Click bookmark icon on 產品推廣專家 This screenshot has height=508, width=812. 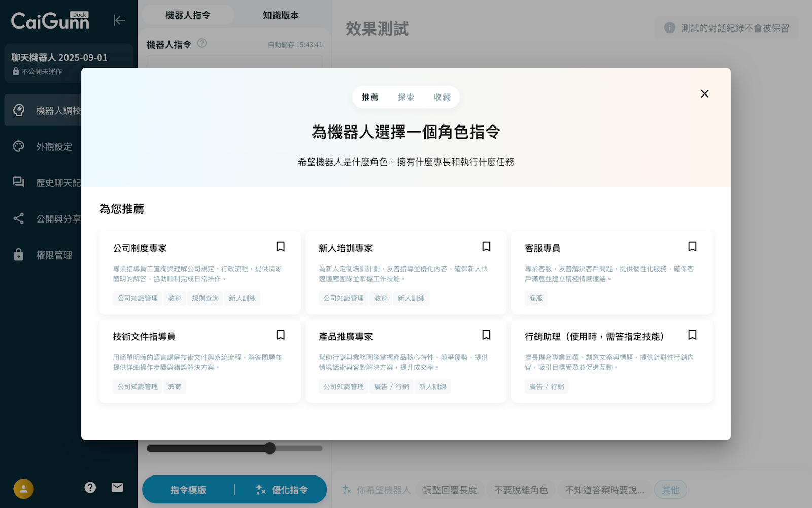486,335
